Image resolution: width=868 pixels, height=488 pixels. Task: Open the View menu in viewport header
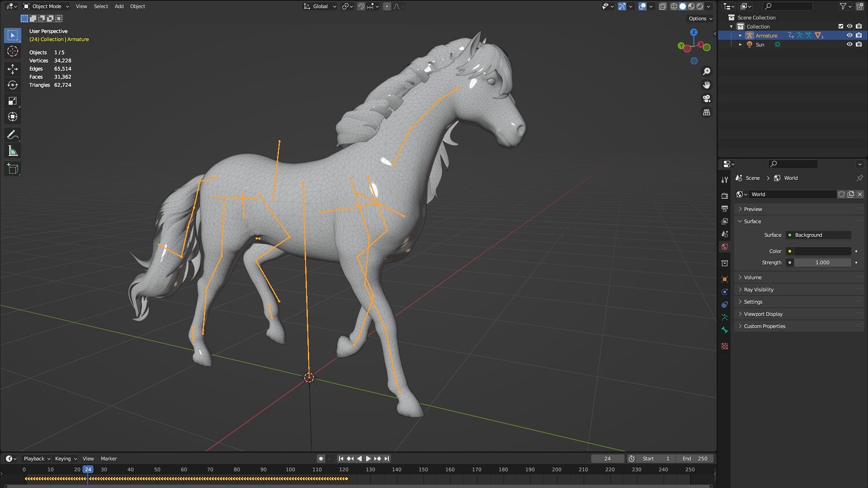pyautogui.click(x=82, y=6)
